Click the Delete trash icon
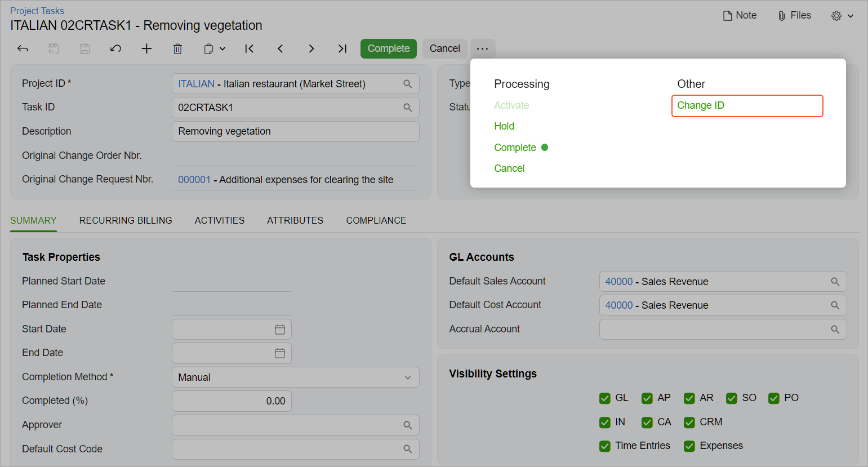 [177, 49]
